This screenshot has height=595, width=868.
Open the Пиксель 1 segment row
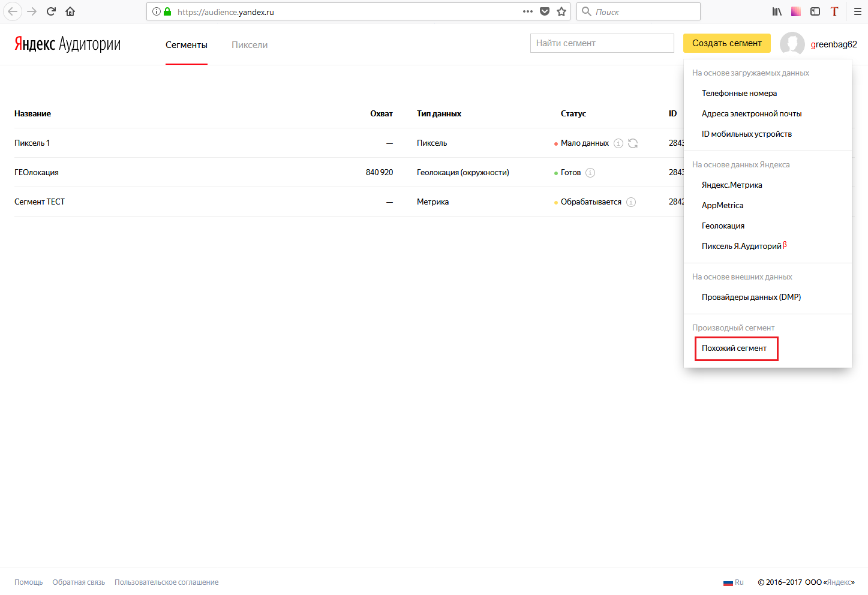pyautogui.click(x=349, y=143)
